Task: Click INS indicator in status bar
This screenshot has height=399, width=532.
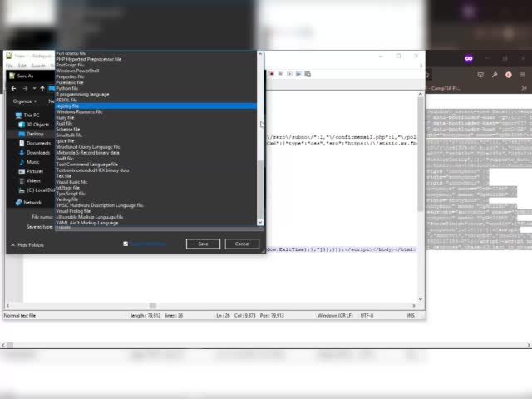Action: tap(411, 316)
